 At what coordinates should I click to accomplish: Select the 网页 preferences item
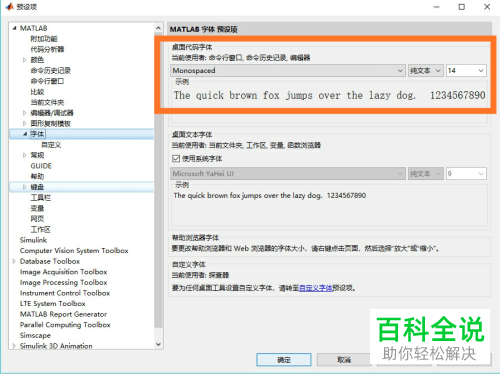coord(37,219)
